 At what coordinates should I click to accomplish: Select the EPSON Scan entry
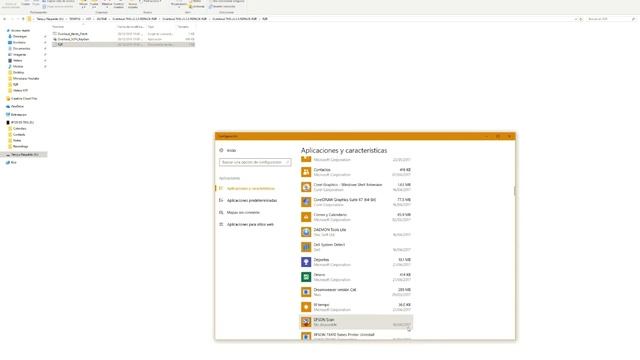tap(356, 322)
